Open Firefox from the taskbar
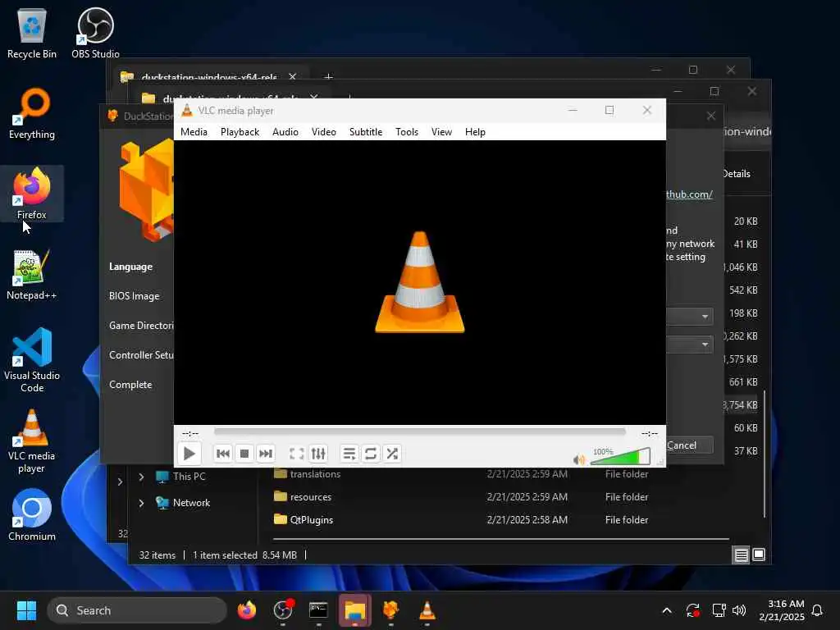Viewport: 840px width, 630px height. [x=247, y=610]
